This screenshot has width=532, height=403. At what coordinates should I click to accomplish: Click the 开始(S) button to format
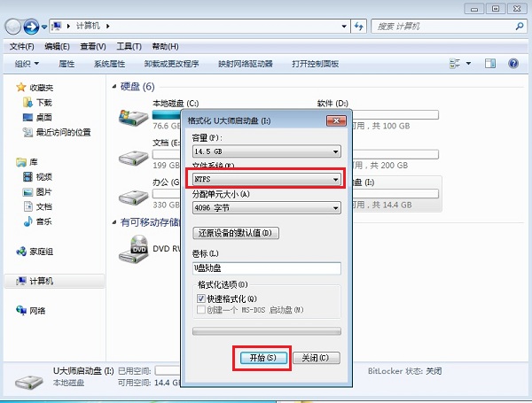click(262, 358)
